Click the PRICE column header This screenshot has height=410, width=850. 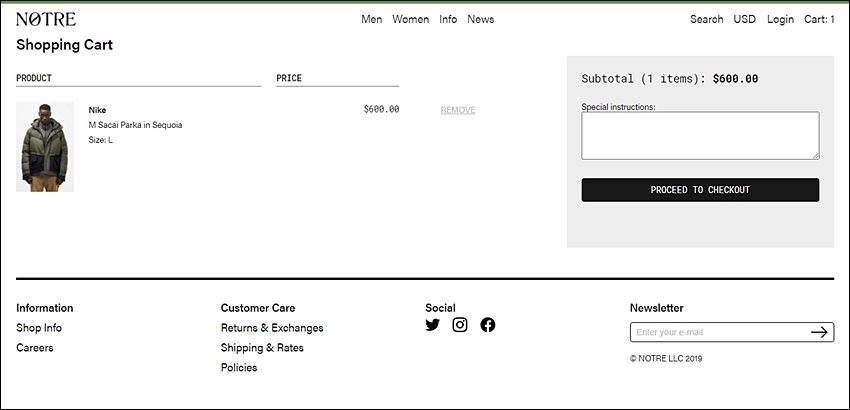point(289,78)
